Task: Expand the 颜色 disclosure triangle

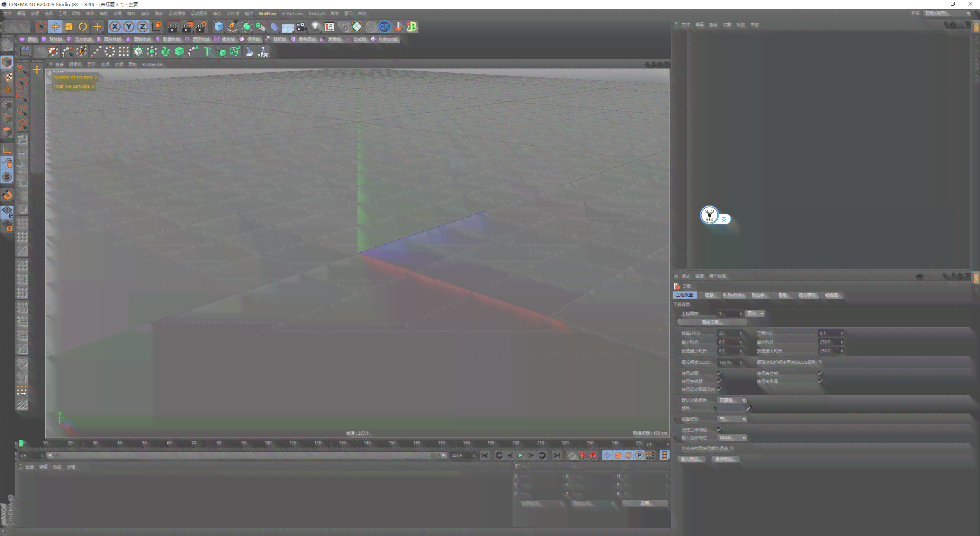Action: click(715, 409)
